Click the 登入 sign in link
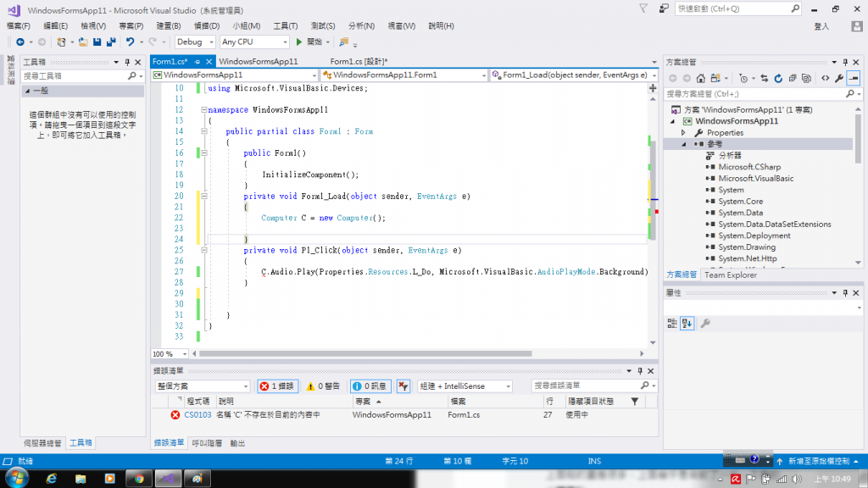Image resolution: width=868 pixels, height=488 pixels. (821, 26)
